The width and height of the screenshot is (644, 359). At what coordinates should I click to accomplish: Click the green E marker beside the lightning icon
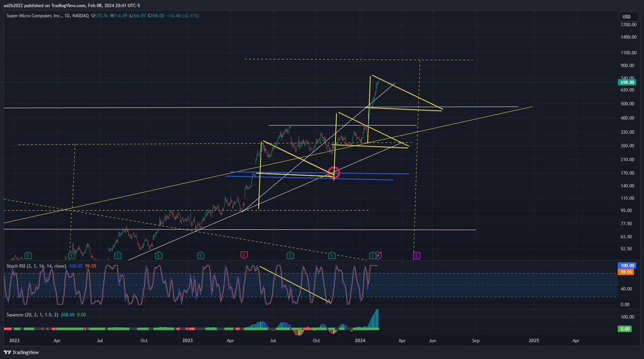click(x=373, y=255)
